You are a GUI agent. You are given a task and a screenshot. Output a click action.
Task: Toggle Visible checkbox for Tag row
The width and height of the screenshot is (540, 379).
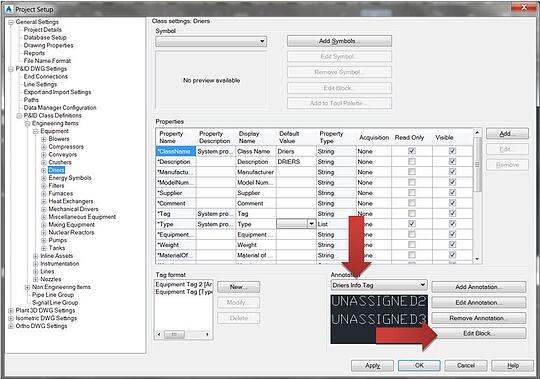452,213
